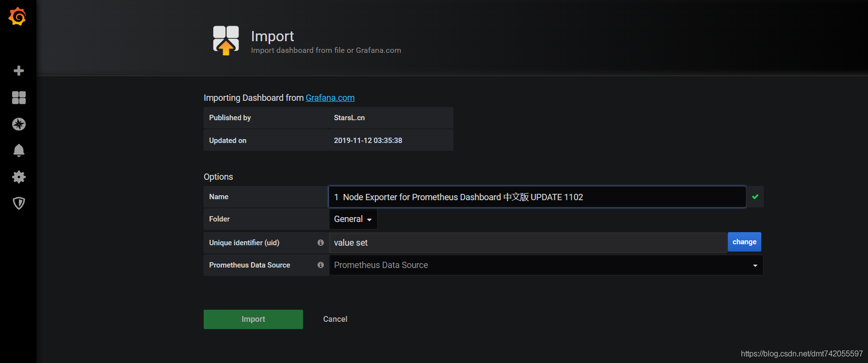Click the 'Import' page title
Viewport: 868px width, 363px height.
pos(273,36)
